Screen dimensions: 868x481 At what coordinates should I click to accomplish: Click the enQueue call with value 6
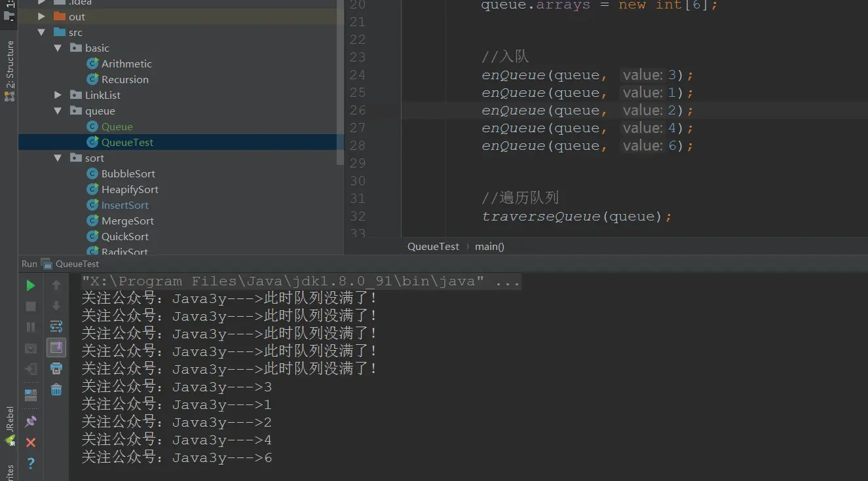click(x=588, y=145)
